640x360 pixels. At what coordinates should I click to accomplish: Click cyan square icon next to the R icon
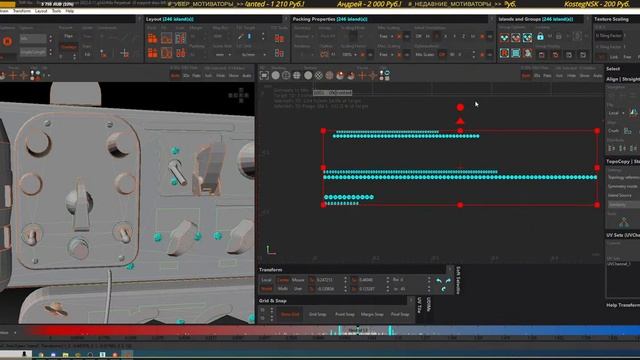pyautogui.click(x=516, y=53)
